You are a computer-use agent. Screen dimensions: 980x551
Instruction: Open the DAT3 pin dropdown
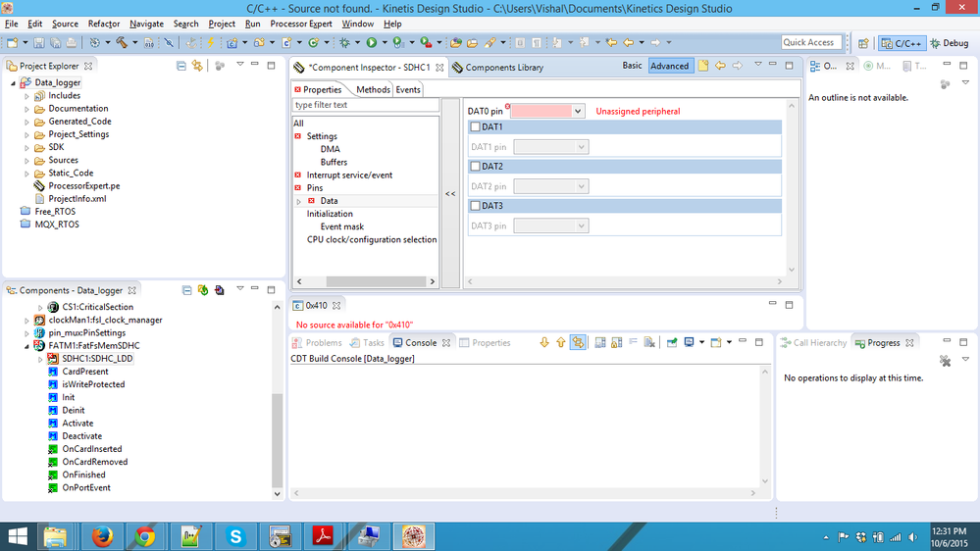(x=582, y=225)
